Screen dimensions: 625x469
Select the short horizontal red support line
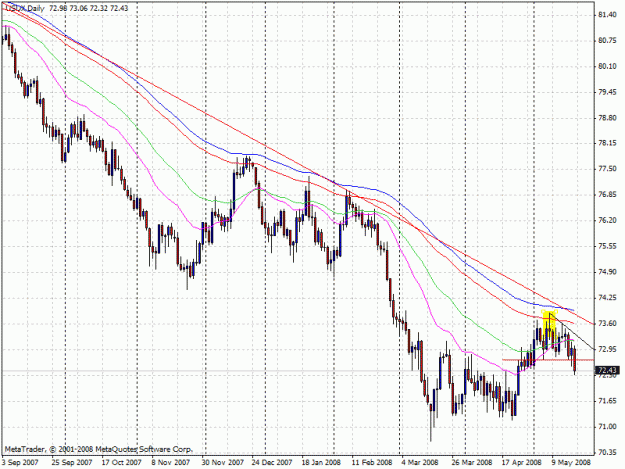pyautogui.click(x=548, y=360)
